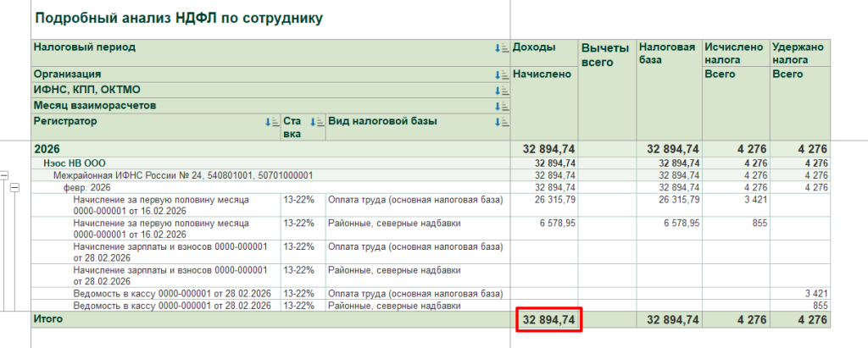868x348 pixels.
Task: Click highlighted Итого income total 32 894,74
Action: (x=548, y=319)
